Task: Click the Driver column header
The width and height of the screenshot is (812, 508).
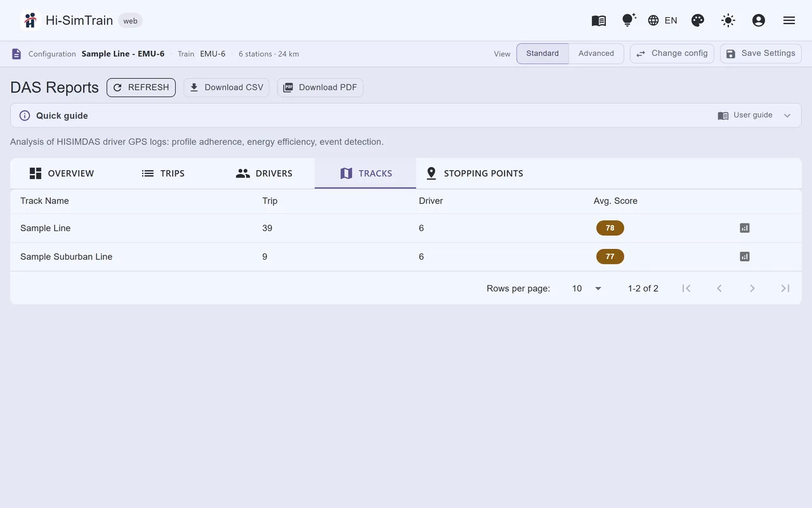Action: point(431,201)
